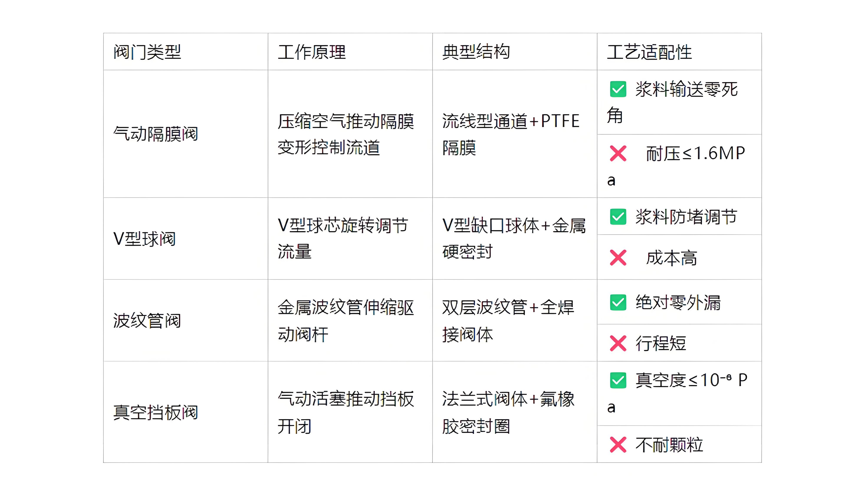This screenshot has width=868, height=488.
Task: Click the 双层波纹管+全焊接阀体 cell
Action: click(x=508, y=321)
